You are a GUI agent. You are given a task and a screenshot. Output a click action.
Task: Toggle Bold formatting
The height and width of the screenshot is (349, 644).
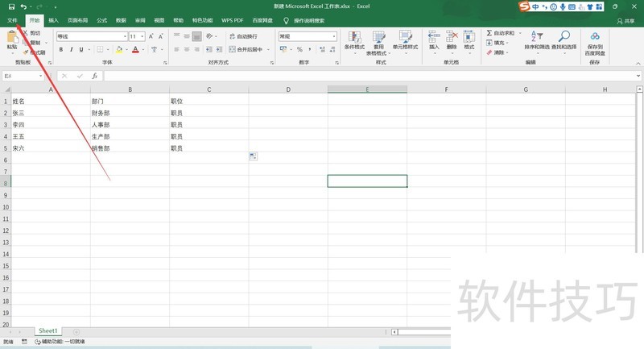pos(61,49)
